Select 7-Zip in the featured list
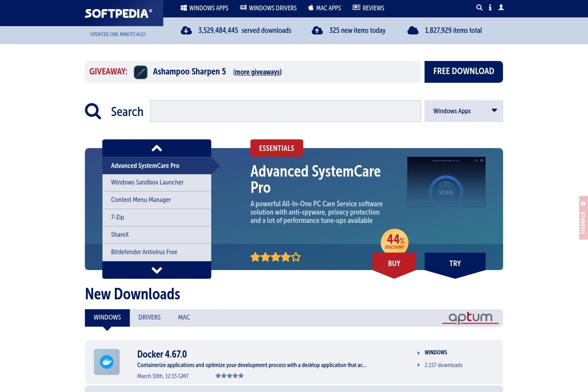The width and height of the screenshot is (588, 392). pos(157,217)
